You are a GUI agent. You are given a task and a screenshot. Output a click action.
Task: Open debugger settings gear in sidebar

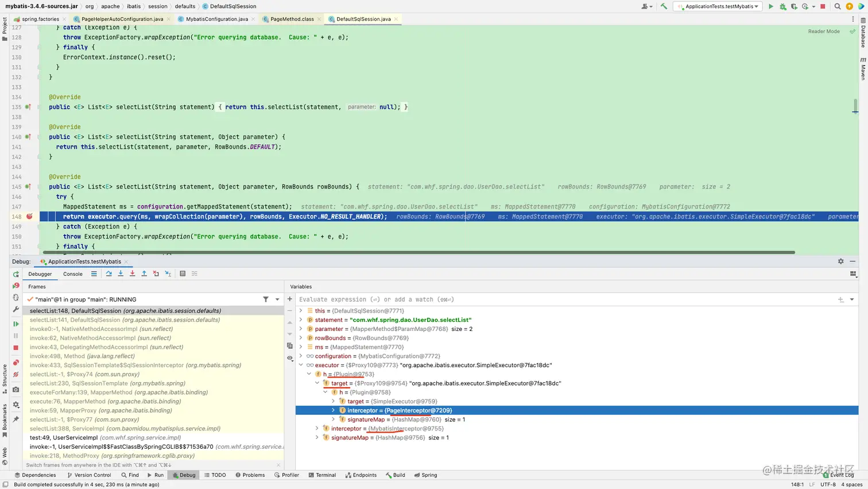coord(16,405)
